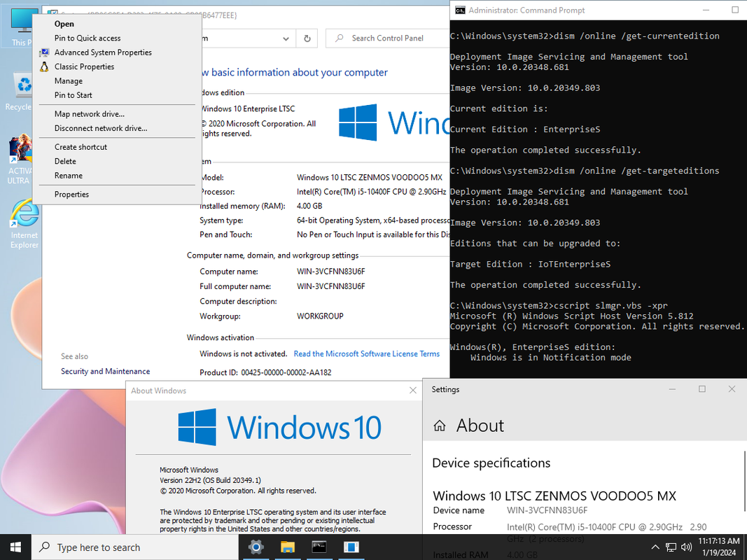Click Windows 10 LTSC ZENMOS VOODOO5 MX model value
This screenshot has height=560, width=747.
(x=370, y=178)
